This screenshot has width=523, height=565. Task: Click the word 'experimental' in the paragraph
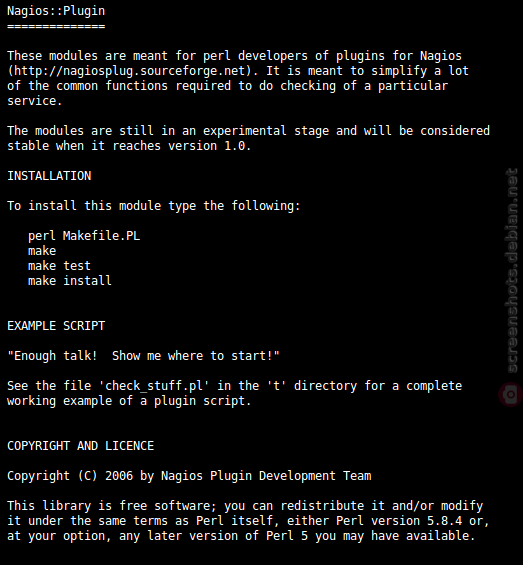click(x=245, y=131)
